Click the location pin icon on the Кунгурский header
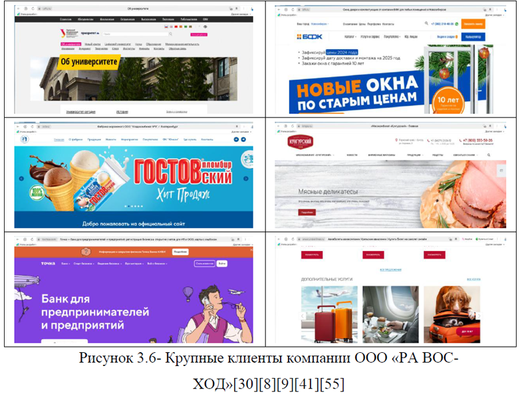 [x=396, y=140]
